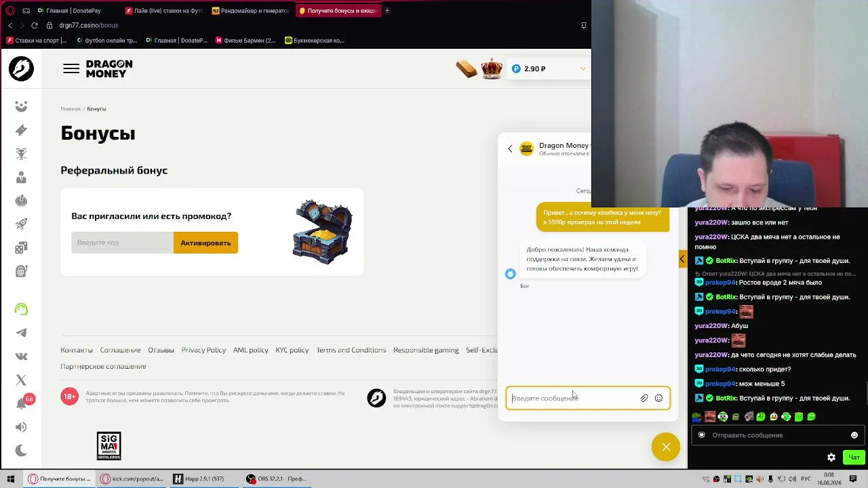The height and width of the screenshot is (488, 868).
Task: Open the Фильм Бармен bookmark
Action: (x=245, y=41)
